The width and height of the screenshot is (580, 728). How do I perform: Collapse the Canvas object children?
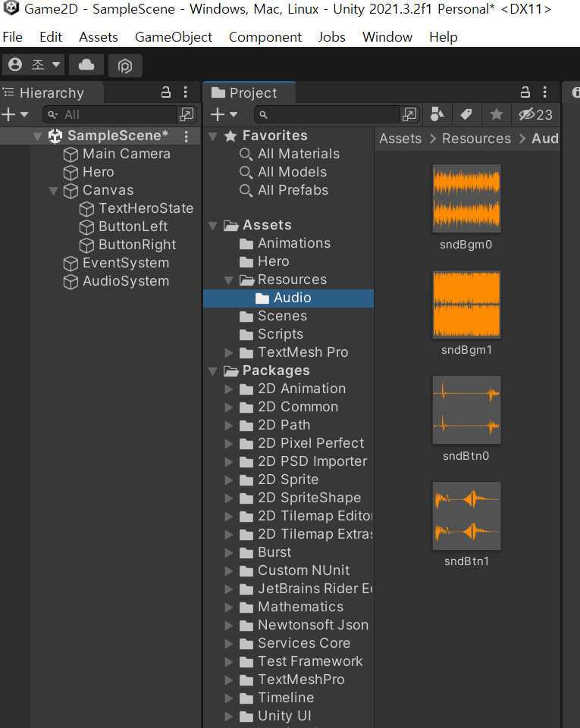click(x=53, y=190)
